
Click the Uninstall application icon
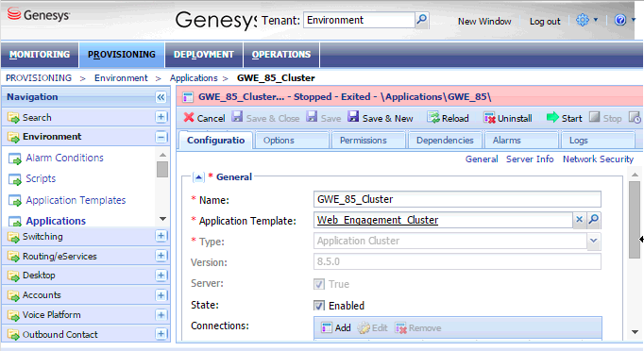click(x=489, y=118)
